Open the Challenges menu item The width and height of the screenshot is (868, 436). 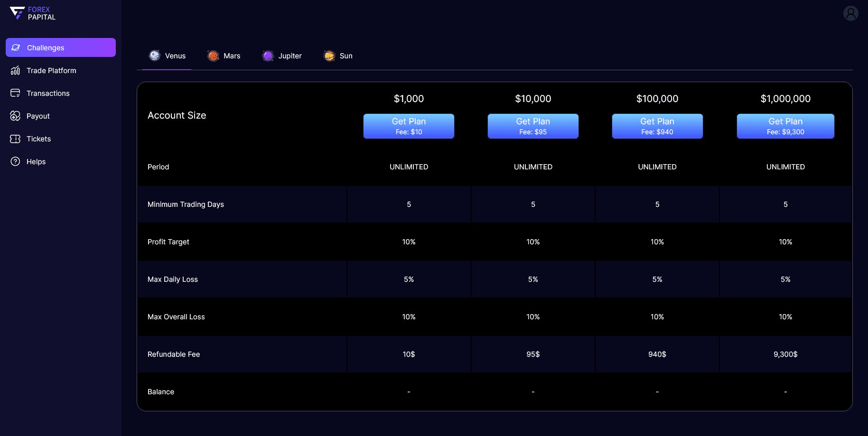click(61, 47)
